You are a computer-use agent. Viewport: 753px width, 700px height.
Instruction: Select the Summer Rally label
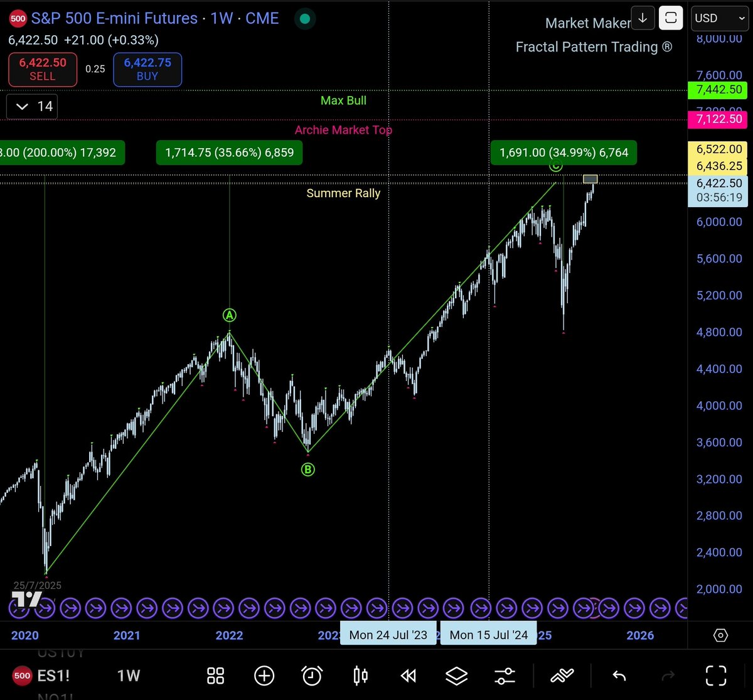(x=343, y=193)
